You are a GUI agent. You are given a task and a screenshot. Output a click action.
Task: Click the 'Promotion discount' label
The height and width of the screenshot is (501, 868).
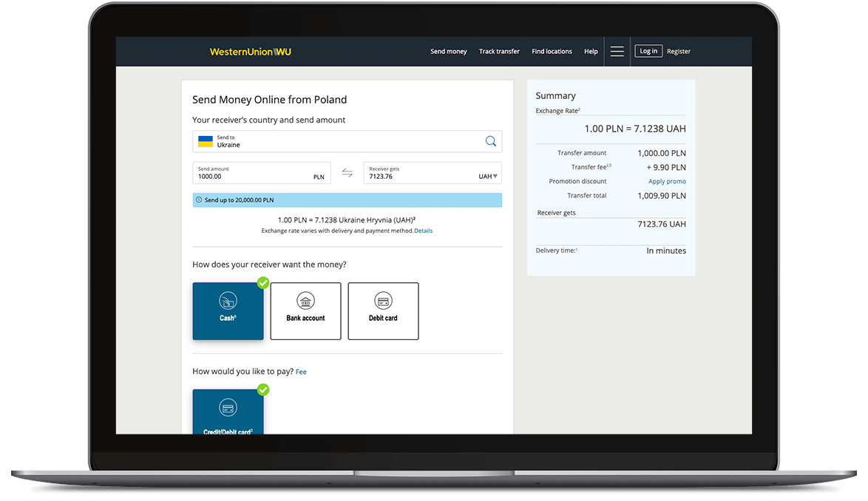(x=577, y=181)
